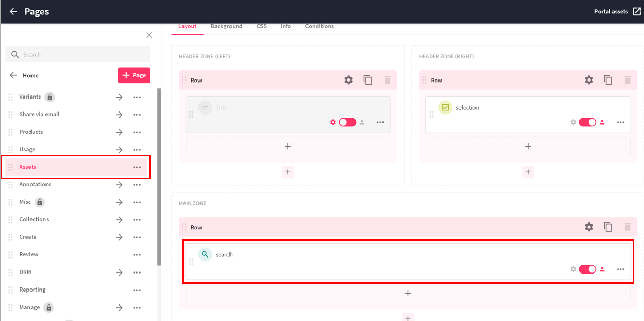The image size is (644, 321).
Task: Open Collections more options menu
Action: tap(137, 220)
